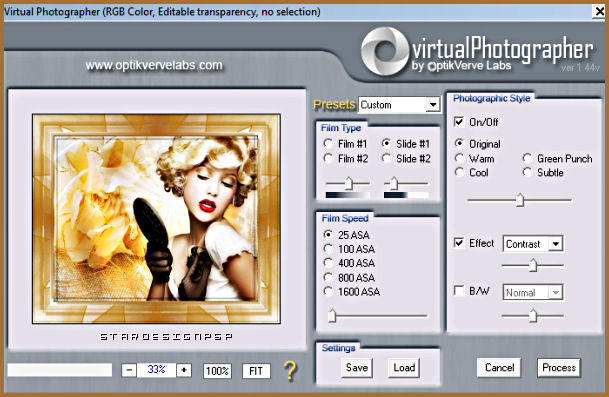
Task: Click the preview image of the woman
Action: click(156, 219)
